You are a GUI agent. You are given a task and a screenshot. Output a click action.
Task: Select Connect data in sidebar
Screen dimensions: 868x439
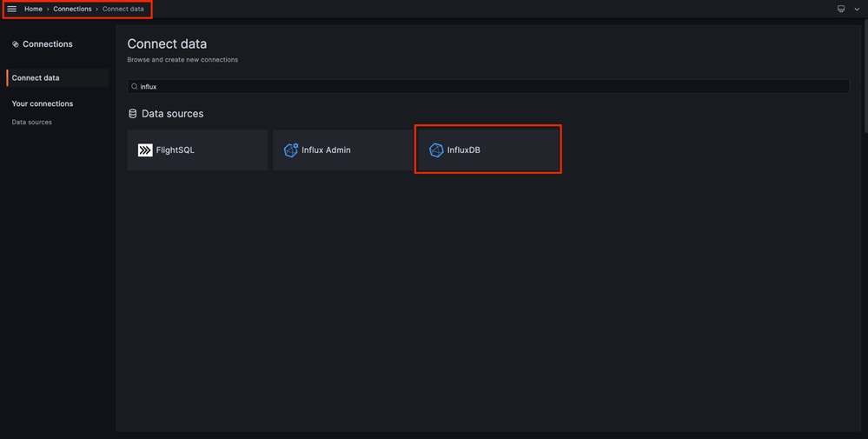click(57, 78)
